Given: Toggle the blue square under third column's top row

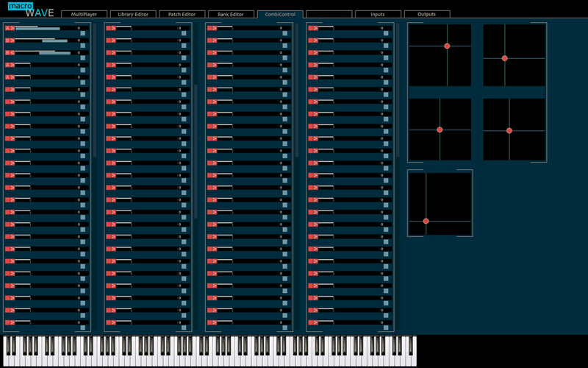Looking at the screenshot, I should 285,33.
